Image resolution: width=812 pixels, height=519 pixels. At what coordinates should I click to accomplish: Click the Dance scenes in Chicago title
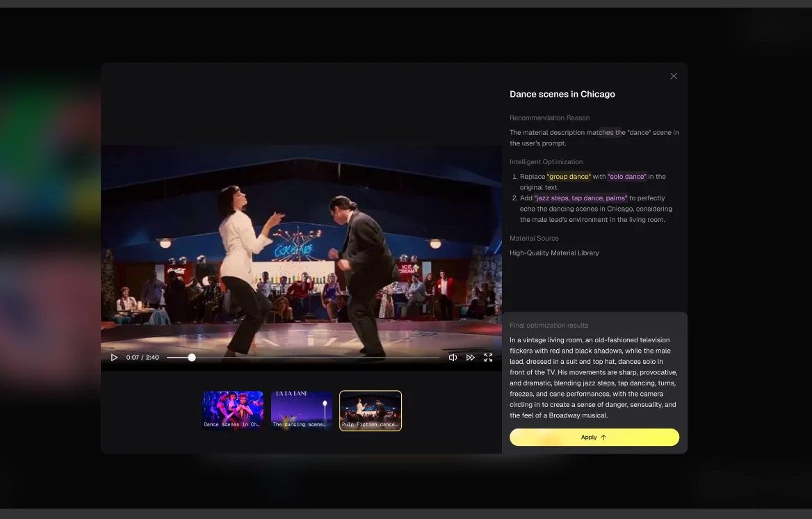(x=562, y=94)
